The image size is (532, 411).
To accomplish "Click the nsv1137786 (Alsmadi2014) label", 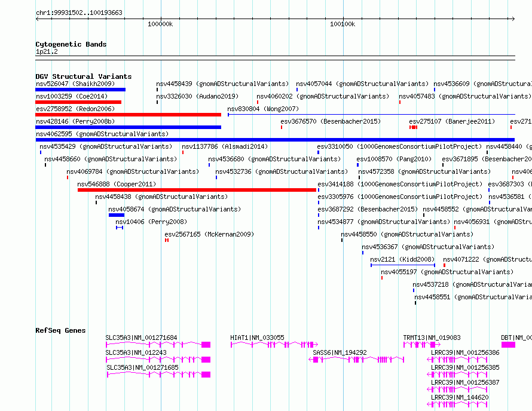I will [225, 146].
